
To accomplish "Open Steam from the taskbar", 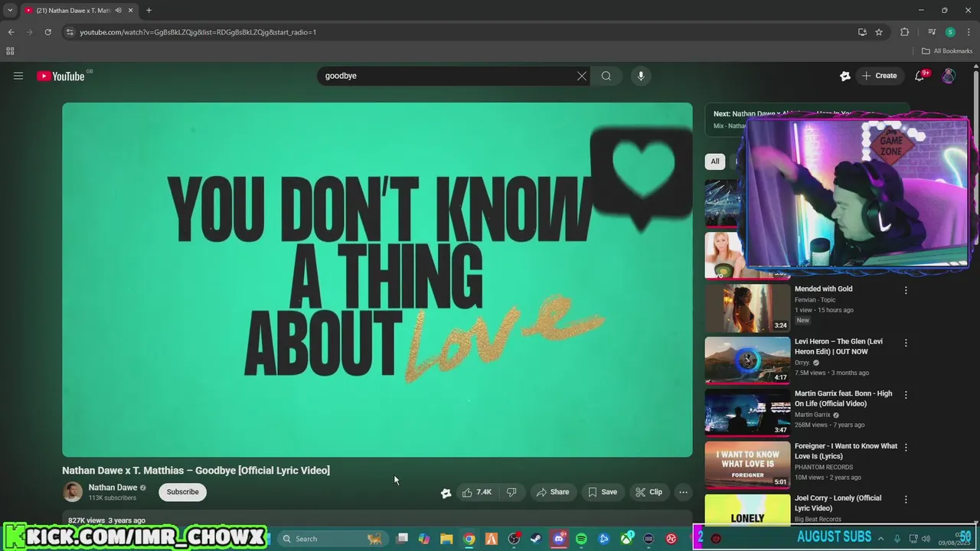I will [536, 539].
